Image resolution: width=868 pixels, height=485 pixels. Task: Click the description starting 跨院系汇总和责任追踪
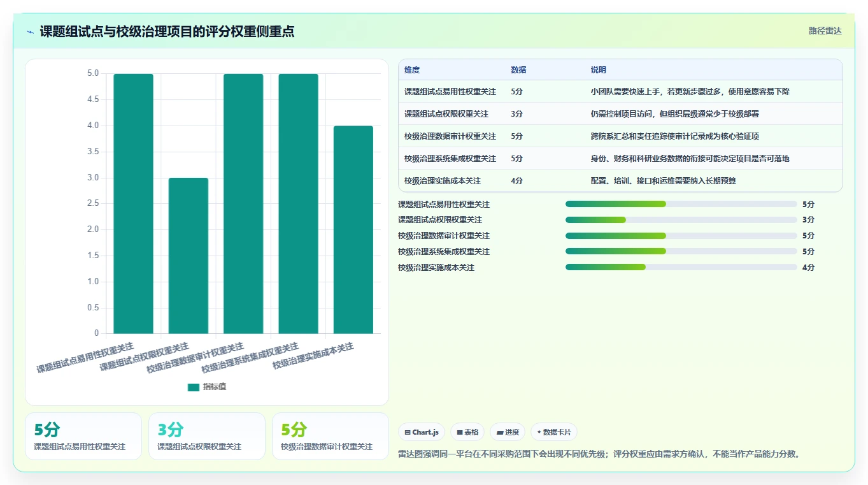point(675,136)
